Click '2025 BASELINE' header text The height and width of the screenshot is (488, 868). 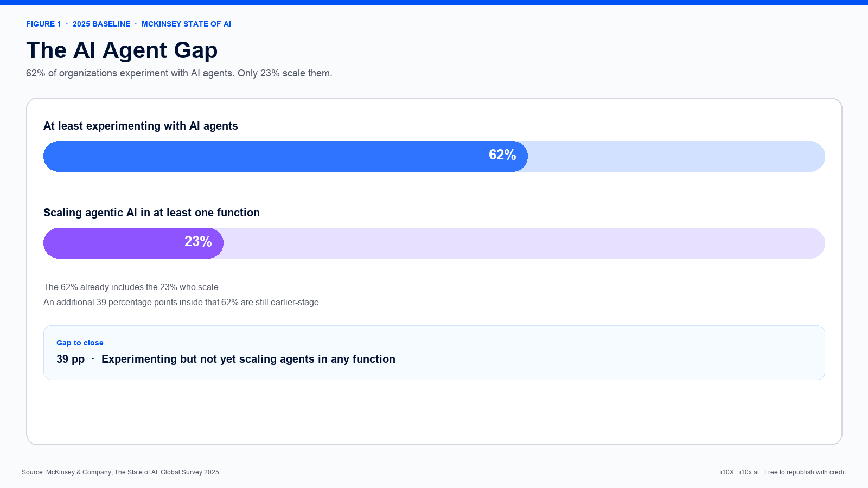click(101, 24)
